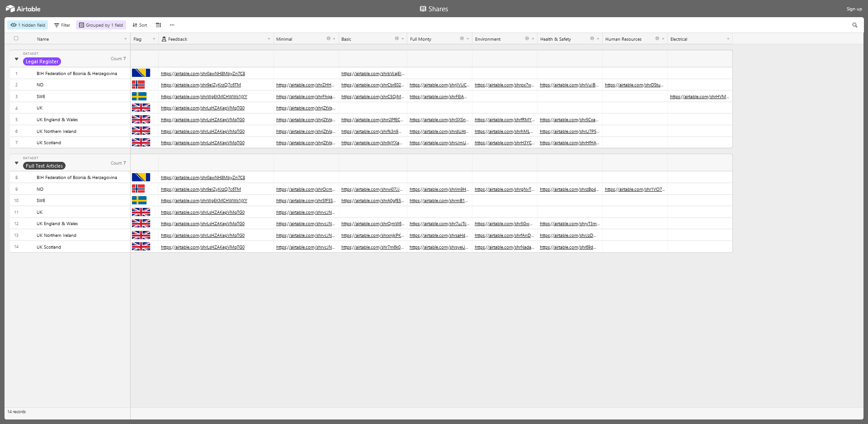Open Full Monty link in SWE row 10
868x424 pixels.
click(x=439, y=201)
